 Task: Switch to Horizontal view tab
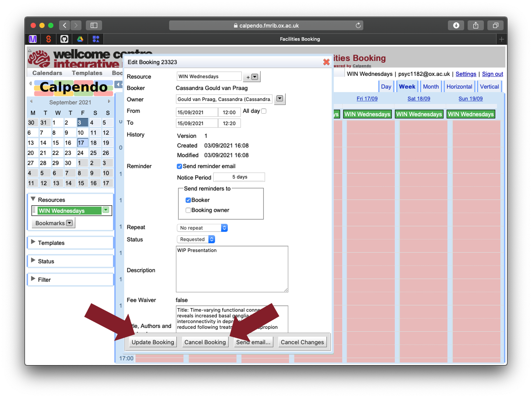pyautogui.click(x=459, y=87)
